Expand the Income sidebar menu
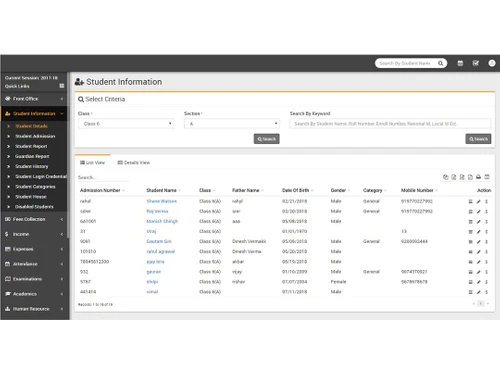Screen dimensions: 500x375 point(34,234)
